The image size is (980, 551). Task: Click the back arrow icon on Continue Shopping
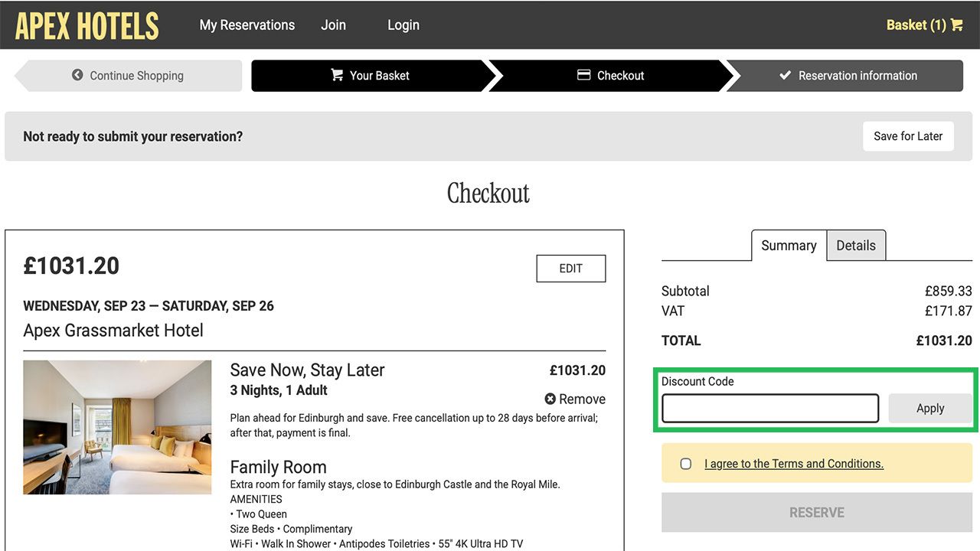(x=77, y=75)
